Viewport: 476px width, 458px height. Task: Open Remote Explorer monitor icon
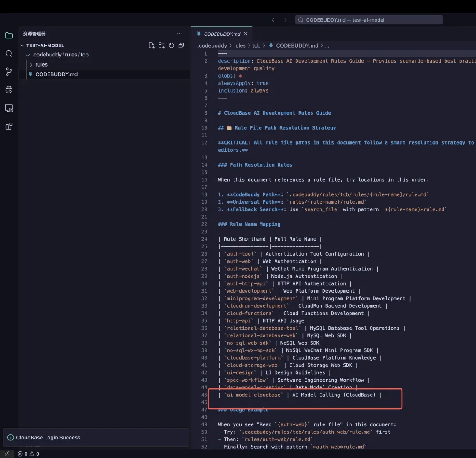[9, 108]
